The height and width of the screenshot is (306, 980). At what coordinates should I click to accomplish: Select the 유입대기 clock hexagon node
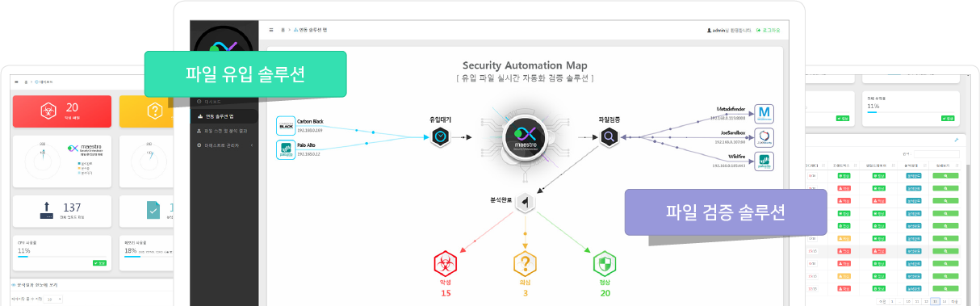440,137
